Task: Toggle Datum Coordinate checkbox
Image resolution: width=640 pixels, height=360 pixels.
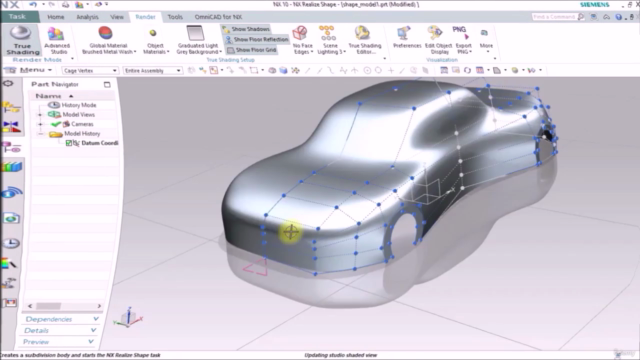Action: (x=69, y=143)
